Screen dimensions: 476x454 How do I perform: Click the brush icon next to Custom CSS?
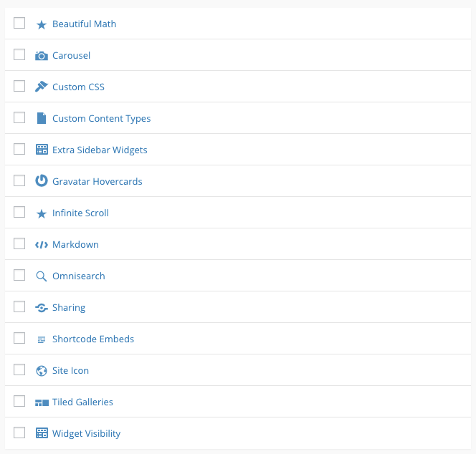point(42,87)
